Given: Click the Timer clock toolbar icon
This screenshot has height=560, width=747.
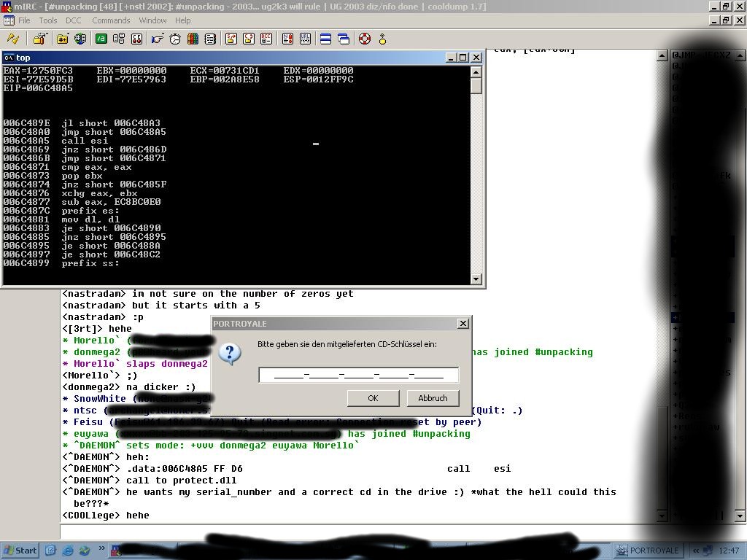Looking at the screenshot, I should (175, 39).
